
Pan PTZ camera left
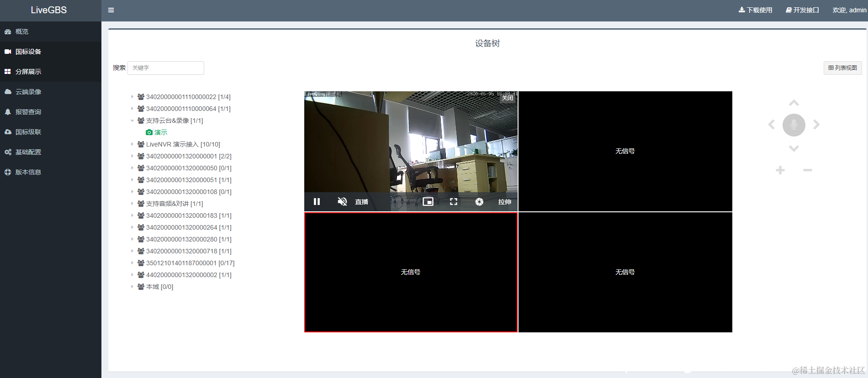[x=772, y=124]
